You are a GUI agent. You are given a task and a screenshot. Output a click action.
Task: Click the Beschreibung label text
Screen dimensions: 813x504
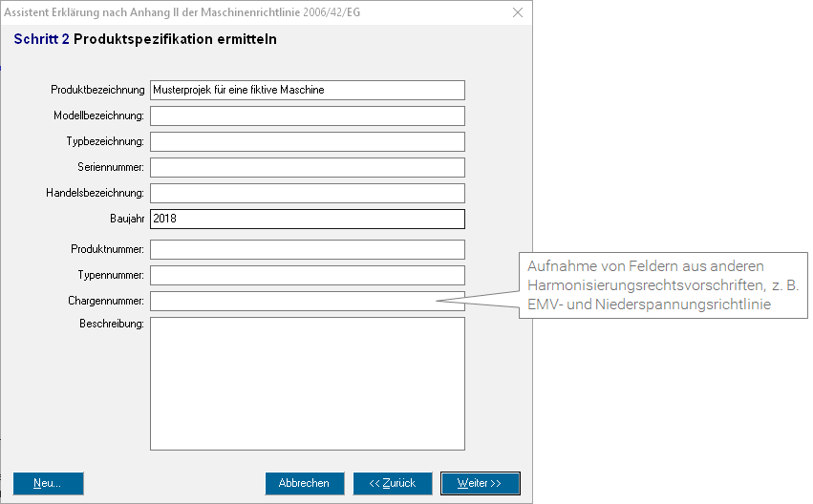111,325
